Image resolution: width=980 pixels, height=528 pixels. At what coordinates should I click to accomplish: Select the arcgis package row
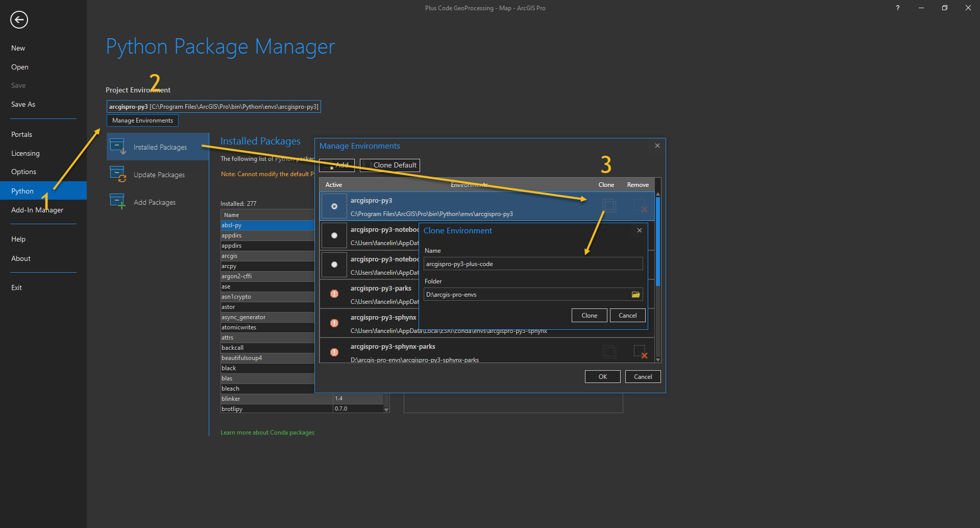[x=267, y=256]
